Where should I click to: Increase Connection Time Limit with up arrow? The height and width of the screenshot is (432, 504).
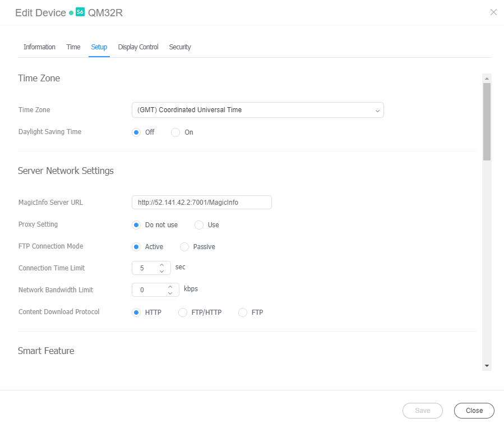click(x=161, y=265)
